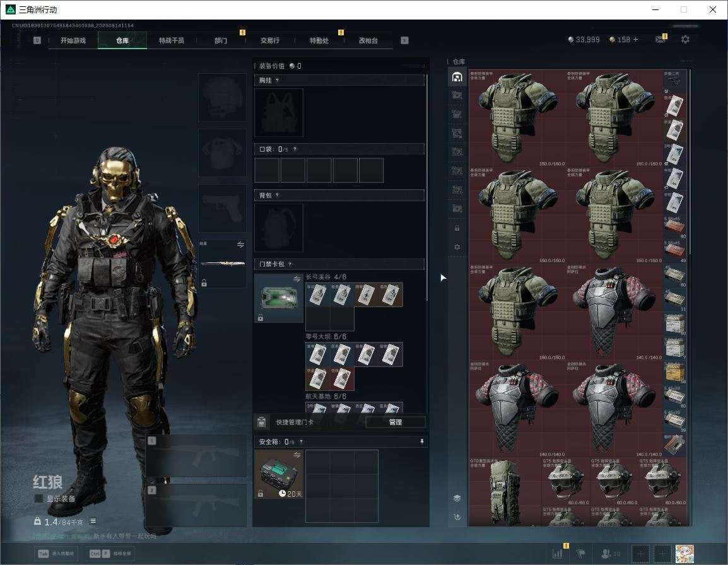
Task: Swap the keycard case using arrows icon
Action: point(297,279)
